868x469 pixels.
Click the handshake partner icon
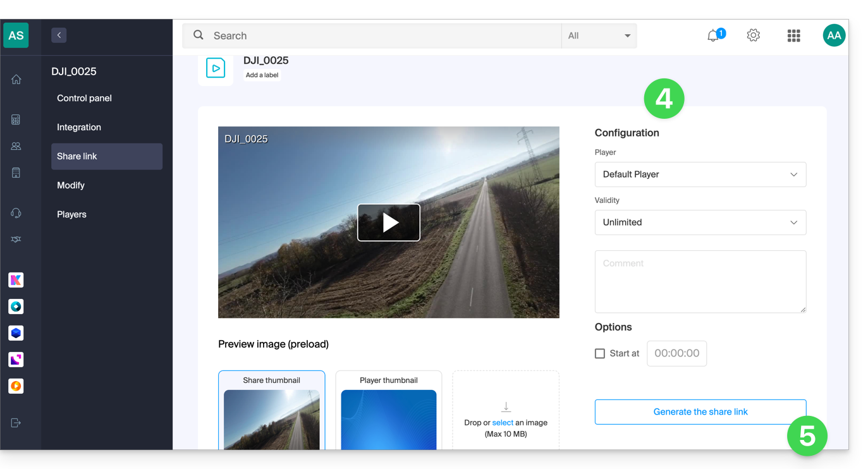(x=16, y=240)
